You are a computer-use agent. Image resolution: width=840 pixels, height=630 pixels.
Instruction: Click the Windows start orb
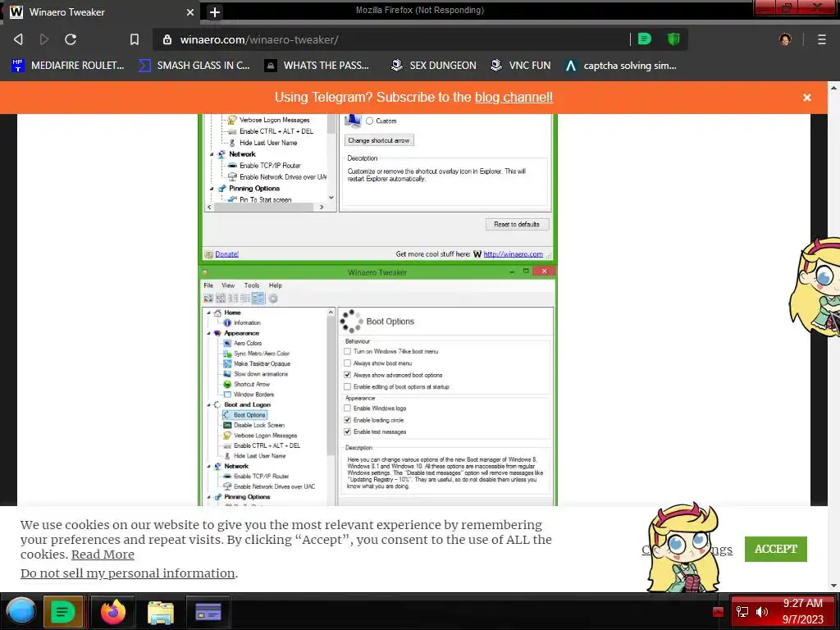(21, 611)
